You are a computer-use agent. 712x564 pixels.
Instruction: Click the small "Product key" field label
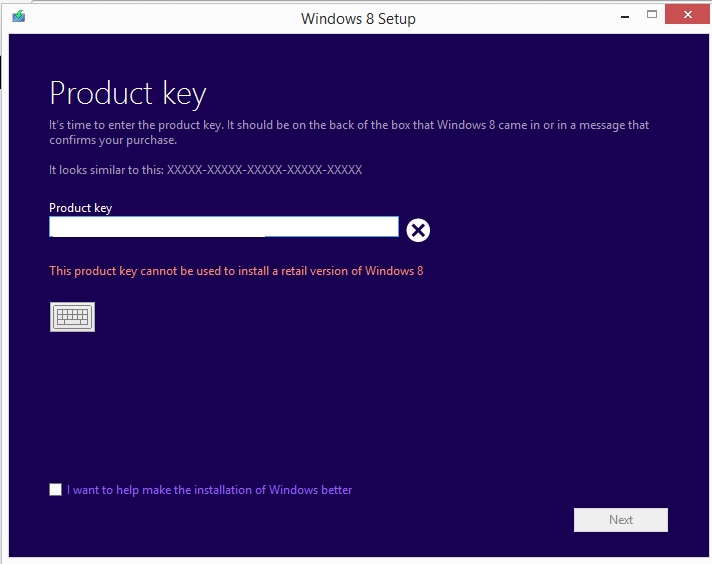click(x=80, y=208)
